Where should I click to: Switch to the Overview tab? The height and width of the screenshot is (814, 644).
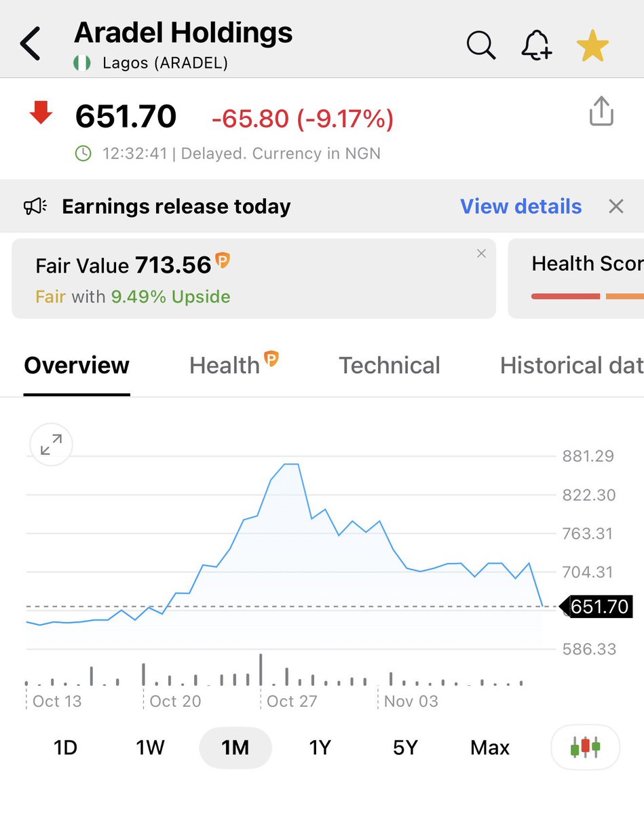click(x=77, y=365)
